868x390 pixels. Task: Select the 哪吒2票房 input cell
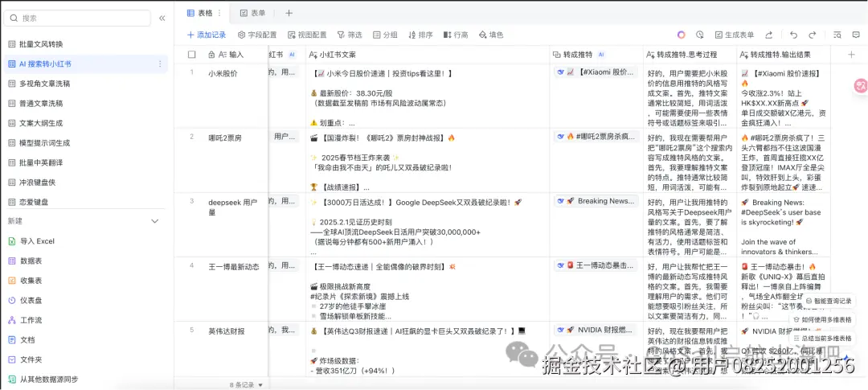[x=235, y=161]
